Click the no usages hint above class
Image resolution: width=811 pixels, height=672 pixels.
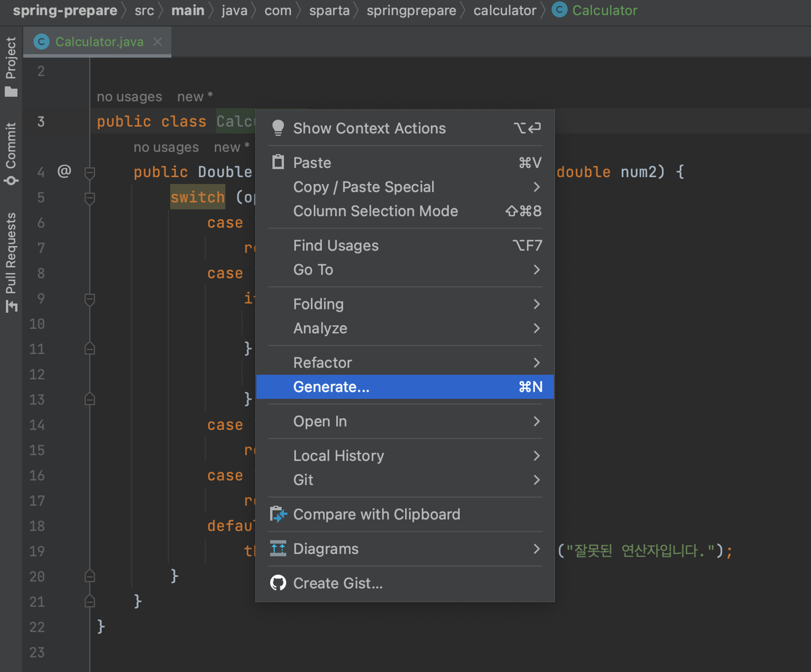[x=129, y=97]
